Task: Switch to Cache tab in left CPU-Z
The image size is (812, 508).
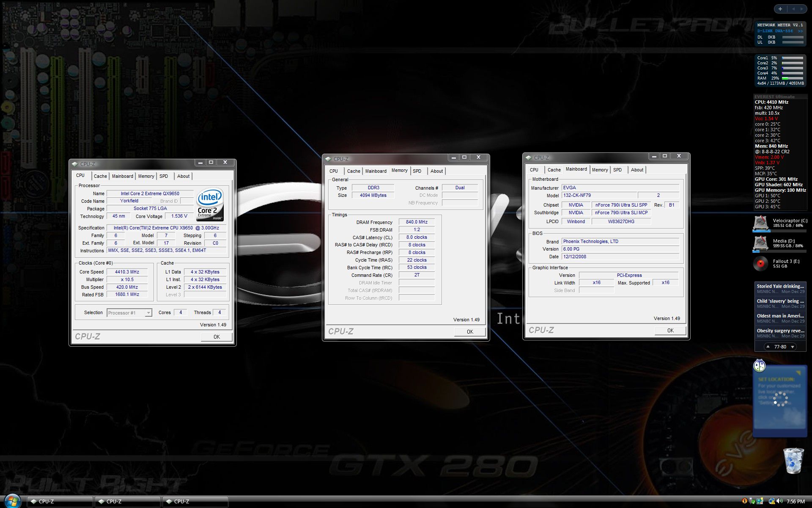Action: 100,176
